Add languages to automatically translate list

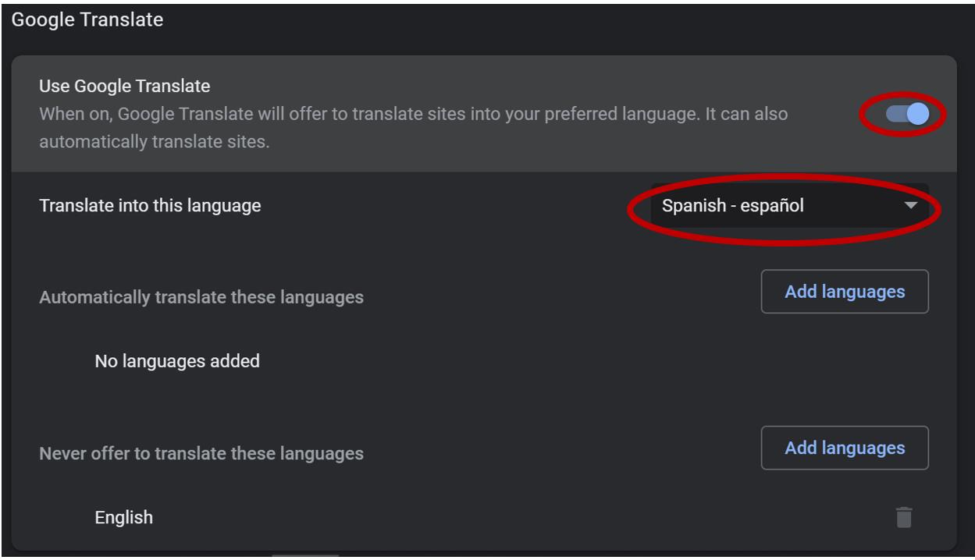tap(845, 292)
